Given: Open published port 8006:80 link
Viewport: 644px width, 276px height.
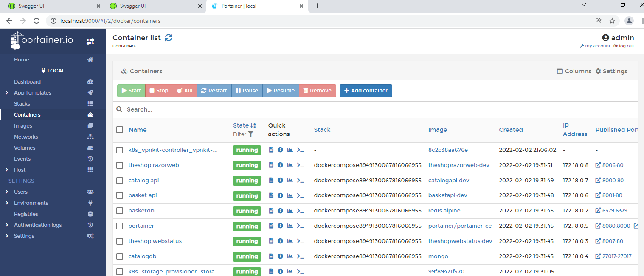Looking at the screenshot, I should click(610, 165).
